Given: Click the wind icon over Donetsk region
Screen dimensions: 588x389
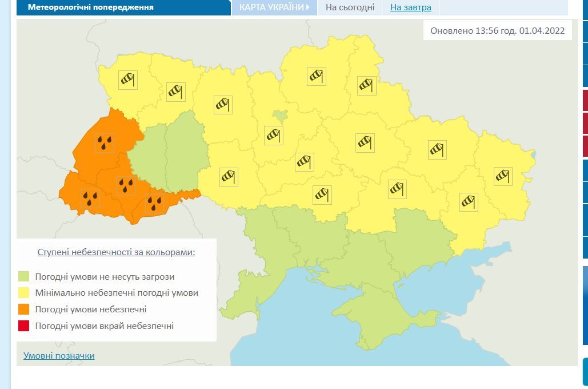Looking at the screenshot, I should [468, 201].
